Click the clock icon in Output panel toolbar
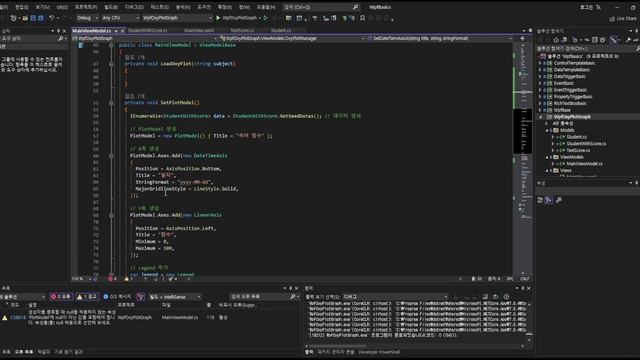Screen dimensions: 640x360 pos(507,297)
